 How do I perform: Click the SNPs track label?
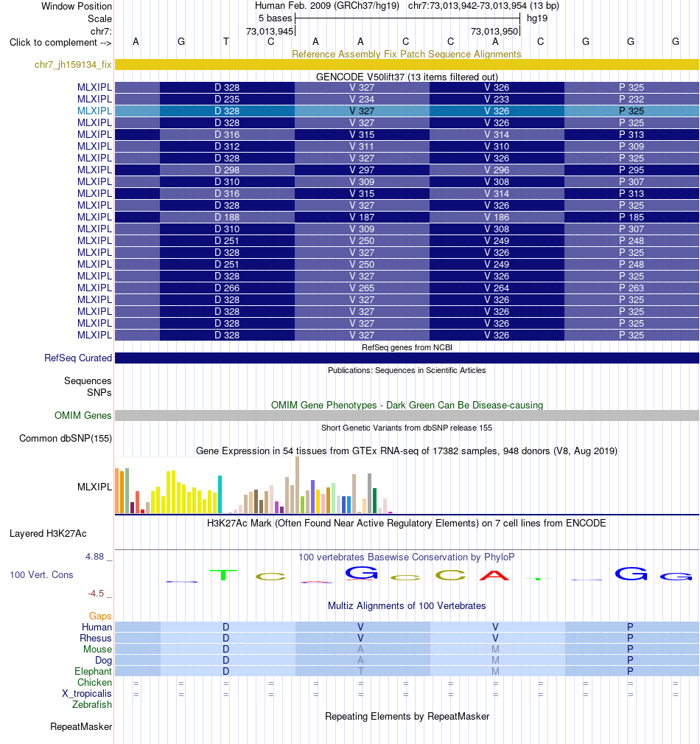[99, 392]
